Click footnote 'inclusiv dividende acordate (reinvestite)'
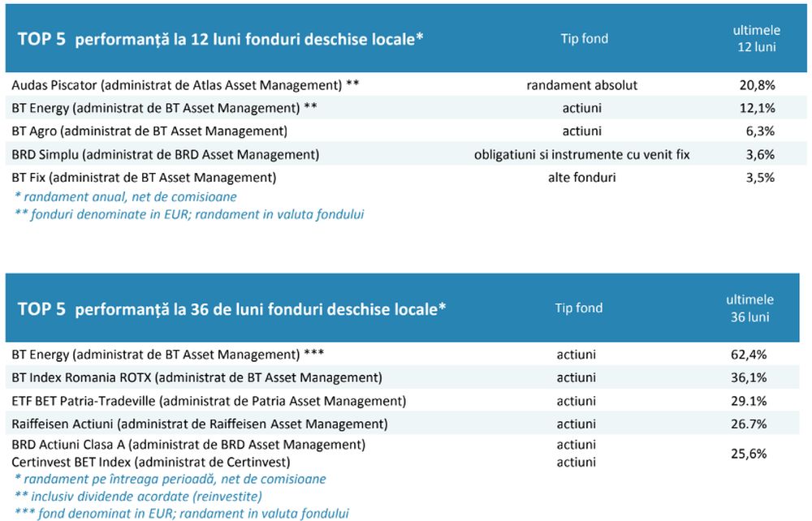This screenshot has height=521, width=812. [138, 497]
